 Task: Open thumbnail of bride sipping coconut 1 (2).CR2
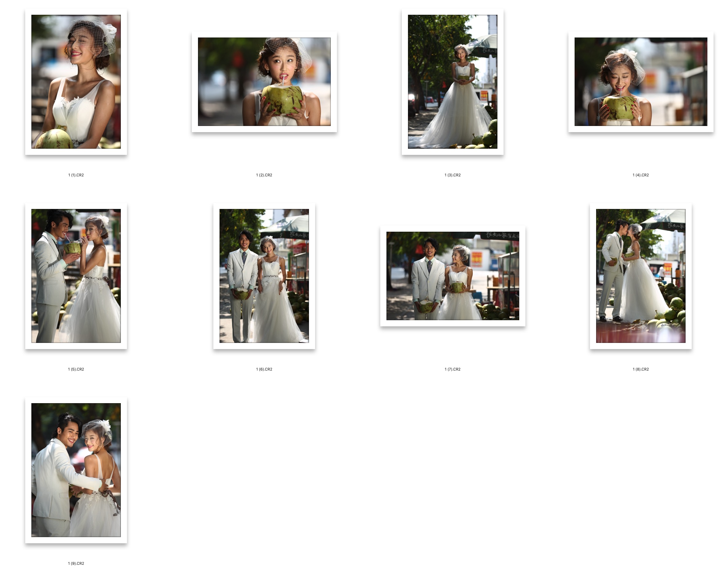tap(264, 81)
